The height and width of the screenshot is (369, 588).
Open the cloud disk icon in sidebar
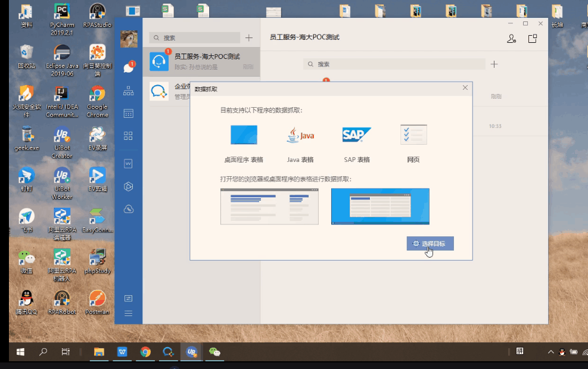point(128,209)
